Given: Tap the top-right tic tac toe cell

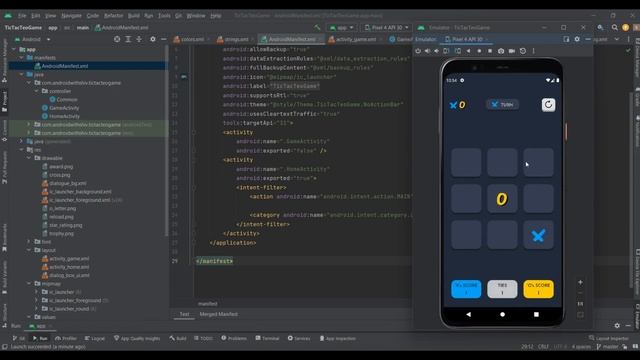Looking at the screenshot, I should pos(538,162).
